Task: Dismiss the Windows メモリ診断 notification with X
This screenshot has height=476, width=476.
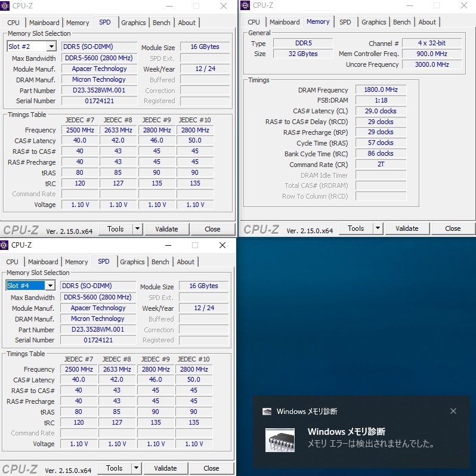Action: coord(453,411)
